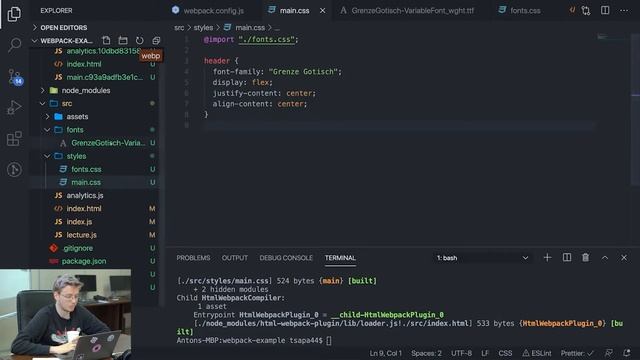Open the DEBUG CONSOLE panel tab
The width and height of the screenshot is (640, 360).
tap(286, 258)
